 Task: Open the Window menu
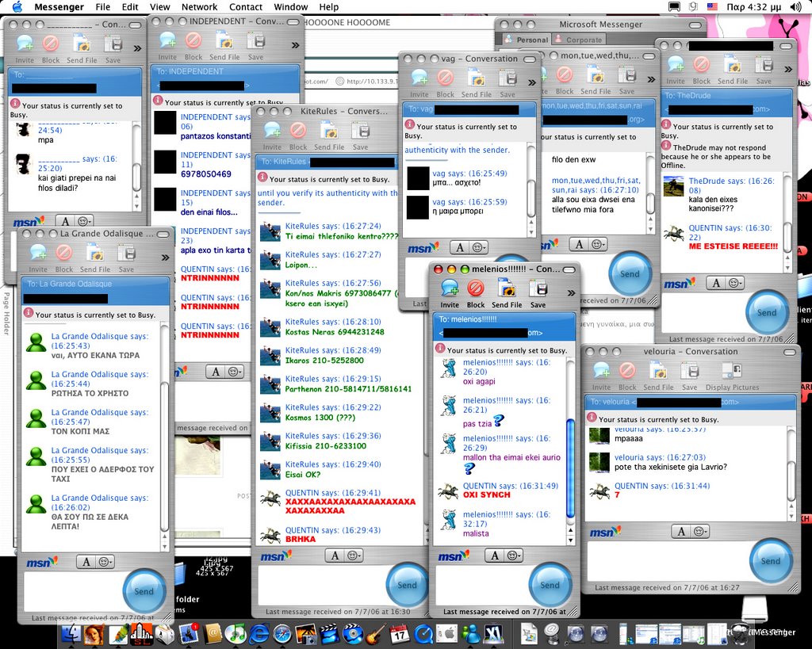coord(290,6)
